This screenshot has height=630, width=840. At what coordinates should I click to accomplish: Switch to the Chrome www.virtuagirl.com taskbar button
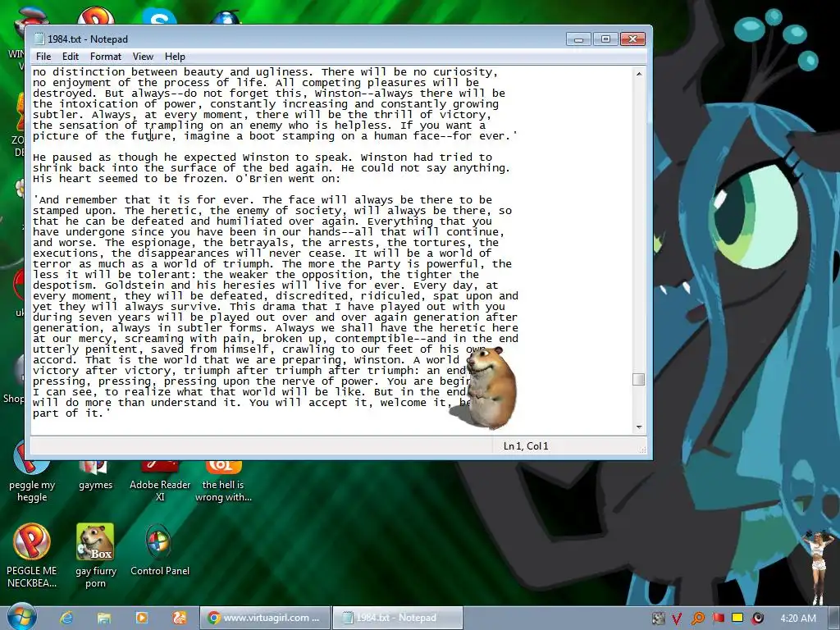(263, 618)
